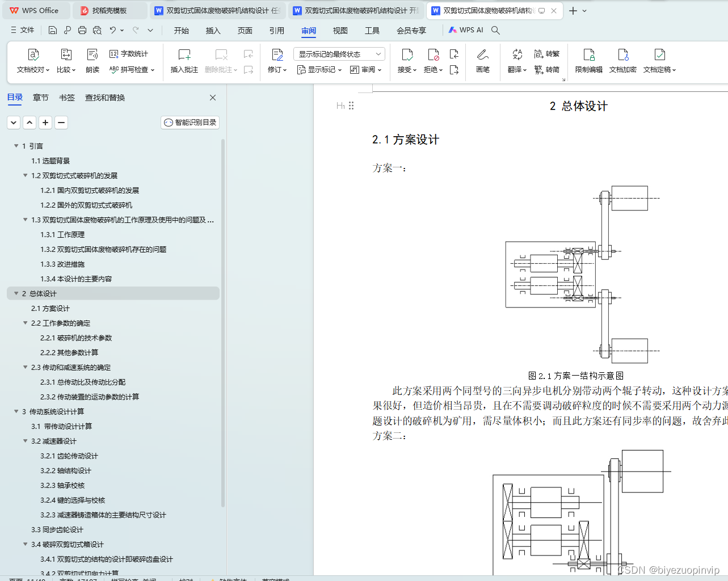Open 限制编辑 restrict editing
This screenshot has width=728, height=581.
pyautogui.click(x=589, y=61)
